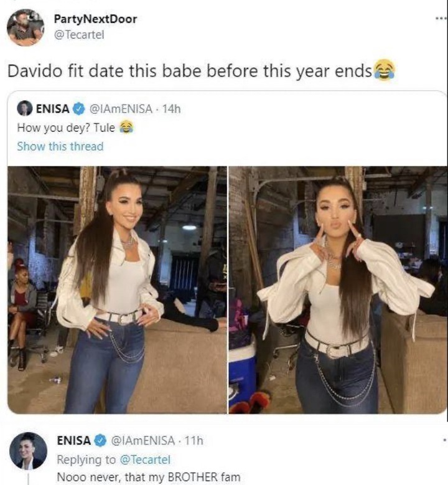Open the left photo of quoted tweet

[117, 290]
